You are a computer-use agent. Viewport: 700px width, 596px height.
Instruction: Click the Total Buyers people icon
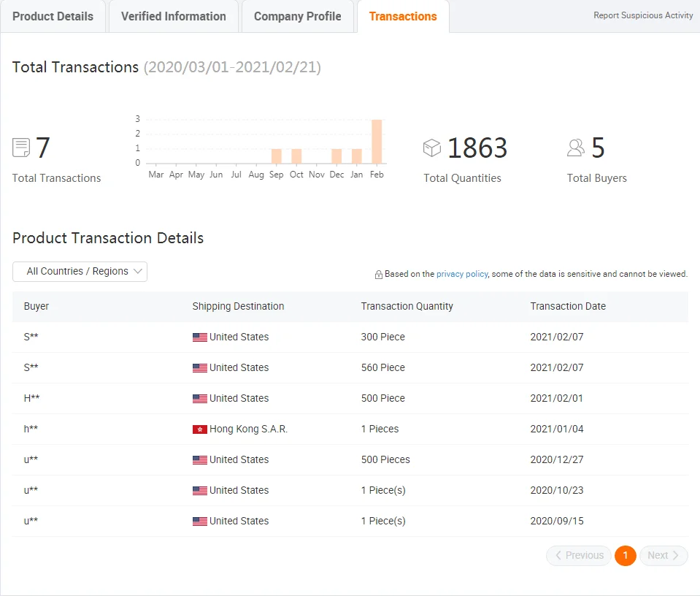(576, 148)
